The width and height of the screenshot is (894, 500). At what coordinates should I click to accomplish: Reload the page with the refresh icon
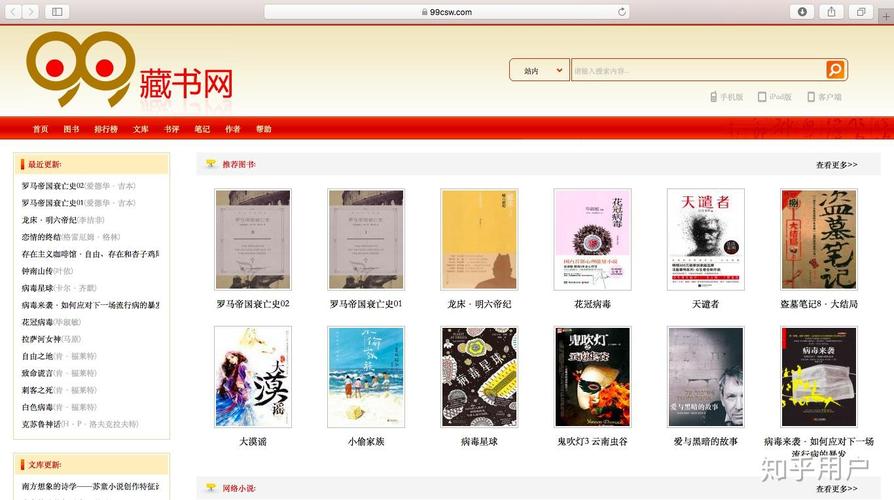coord(621,11)
